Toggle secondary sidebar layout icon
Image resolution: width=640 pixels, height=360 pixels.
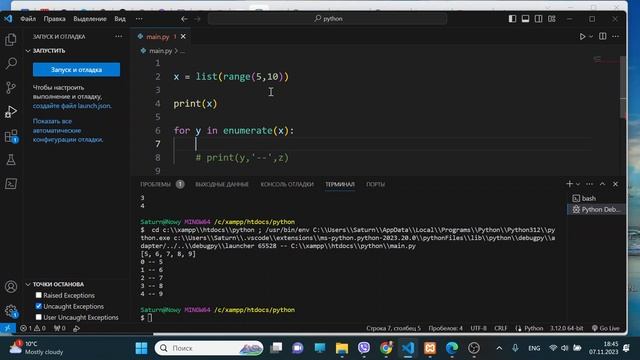click(538, 19)
